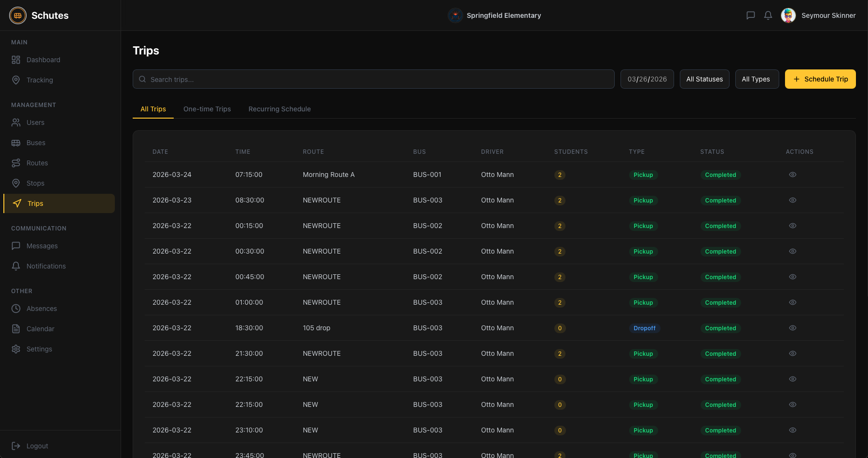Expand the All Statuses filter dropdown
Image resolution: width=868 pixels, height=458 pixels.
click(704, 79)
